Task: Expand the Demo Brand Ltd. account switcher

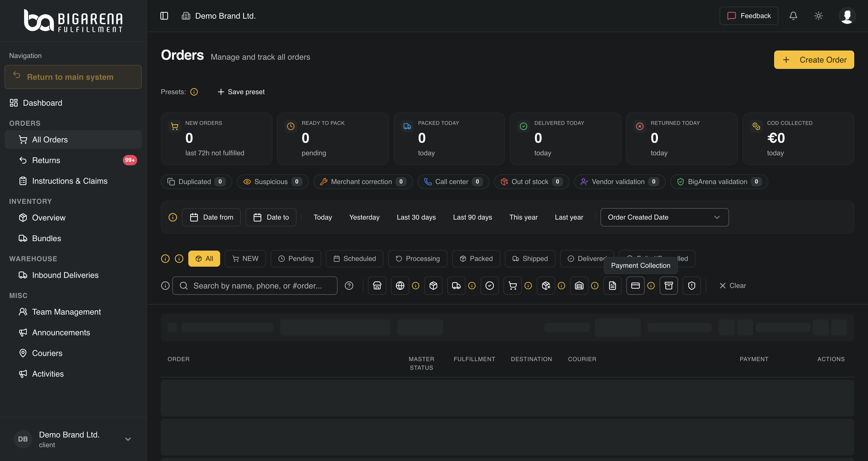Action: coord(73,439)
